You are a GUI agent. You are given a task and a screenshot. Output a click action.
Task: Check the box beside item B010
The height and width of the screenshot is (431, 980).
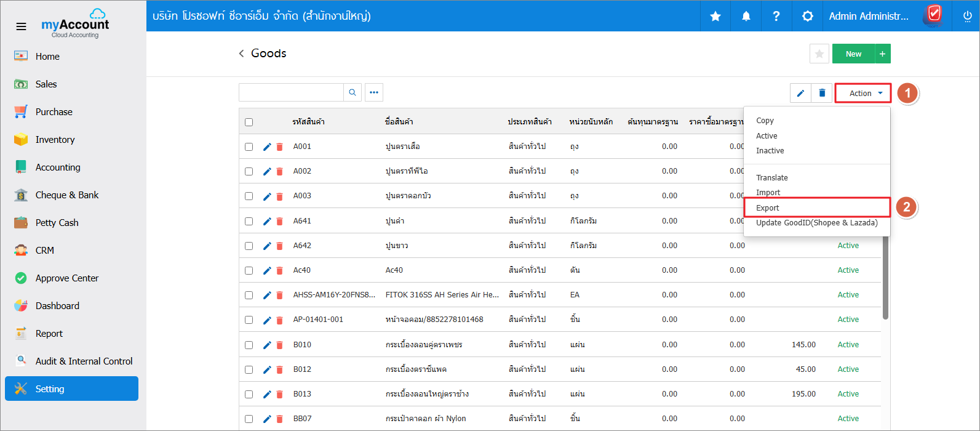coord(249,345)
